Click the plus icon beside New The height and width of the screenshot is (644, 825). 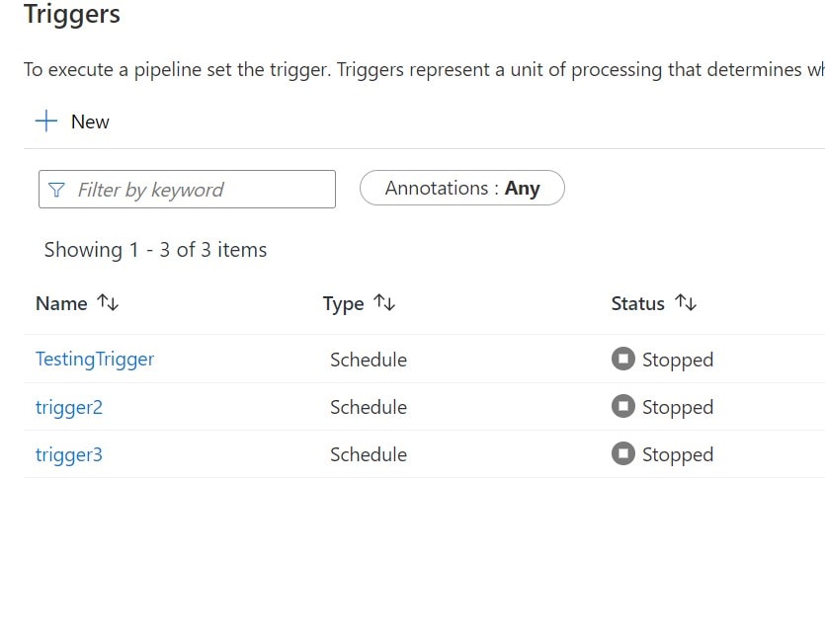coord(46,121)
